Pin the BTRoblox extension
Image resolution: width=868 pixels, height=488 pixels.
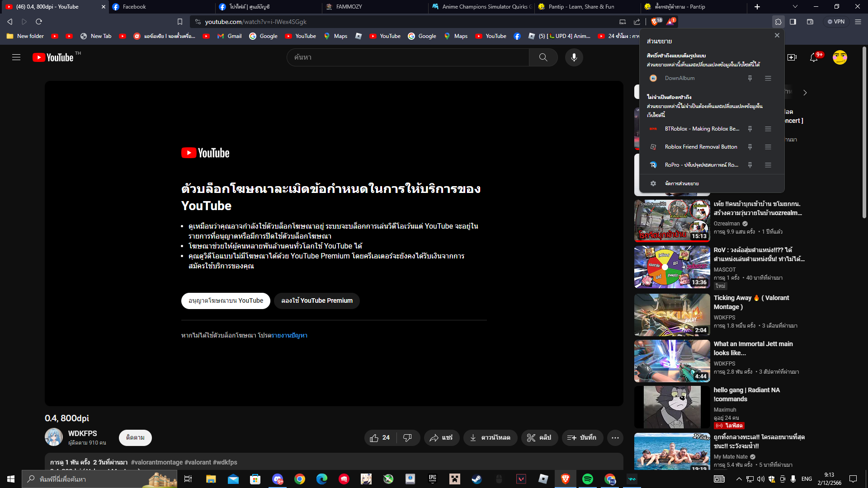coord(750,129)
